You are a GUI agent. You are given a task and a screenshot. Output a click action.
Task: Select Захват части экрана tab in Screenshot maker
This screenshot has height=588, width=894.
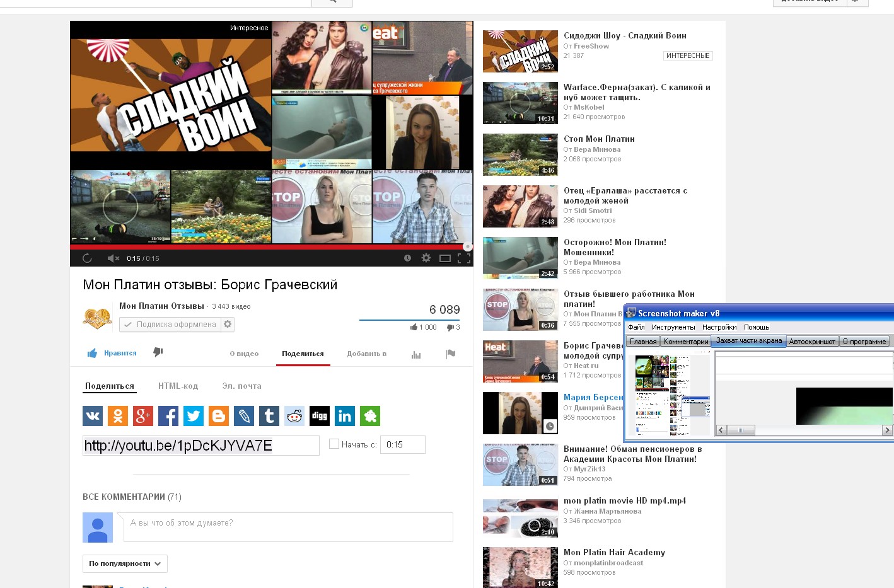click(749, 340)
